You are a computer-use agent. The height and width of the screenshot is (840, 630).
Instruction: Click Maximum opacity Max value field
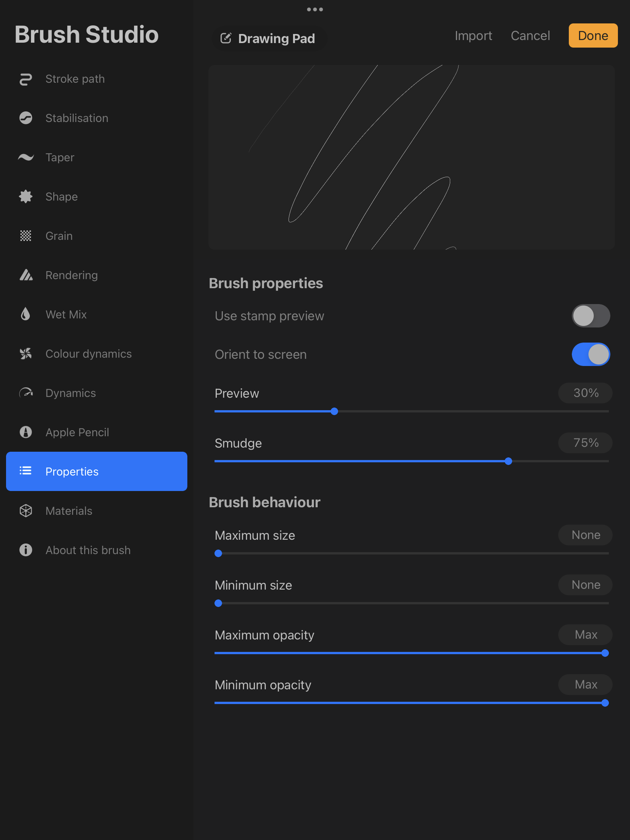coord(585,635)
